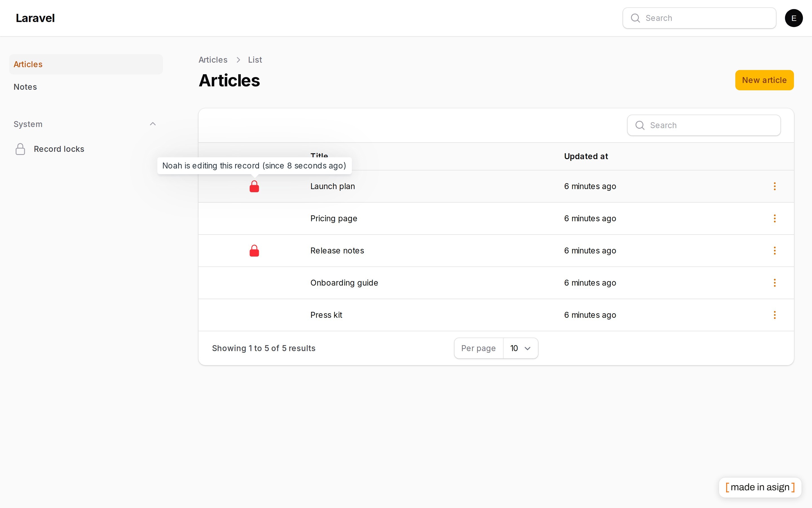Click Updated at value for Launch plan

pyautogui.click(x=590, y=186)
